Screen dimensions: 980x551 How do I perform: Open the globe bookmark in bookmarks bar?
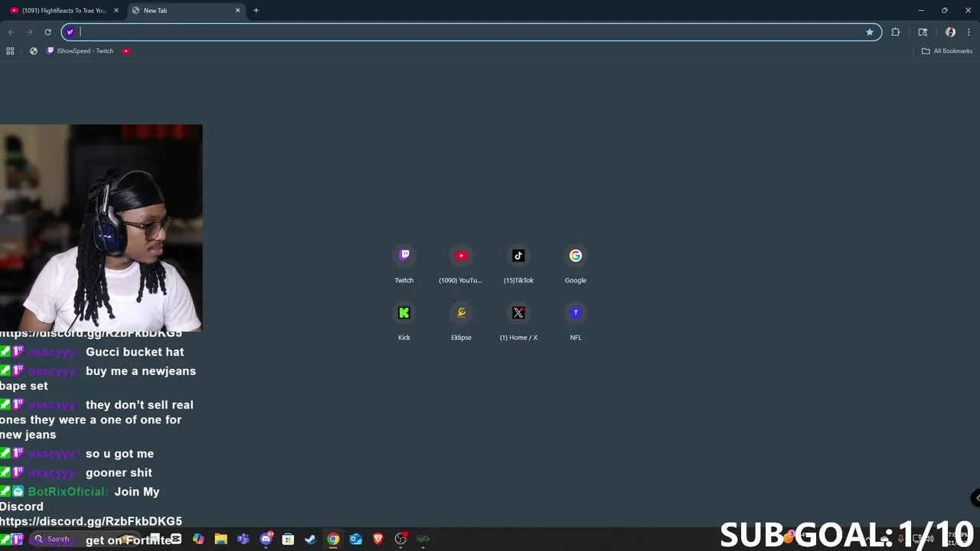33,51
